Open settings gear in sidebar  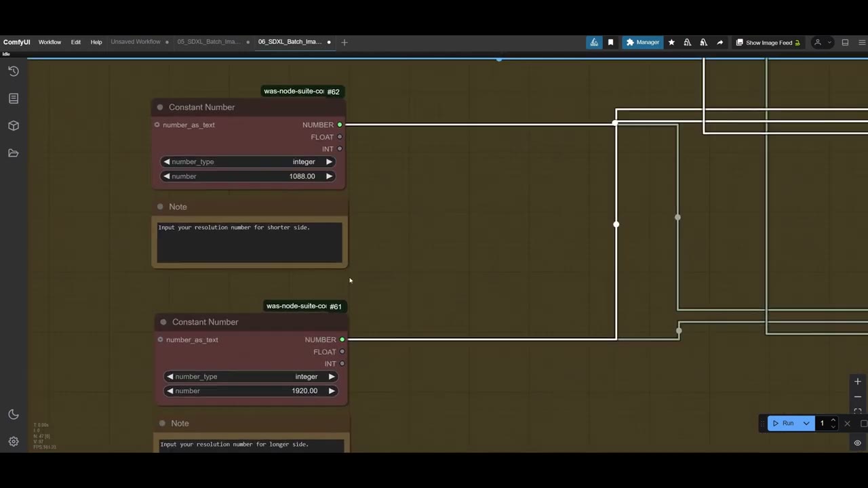(x=13, y=442)
